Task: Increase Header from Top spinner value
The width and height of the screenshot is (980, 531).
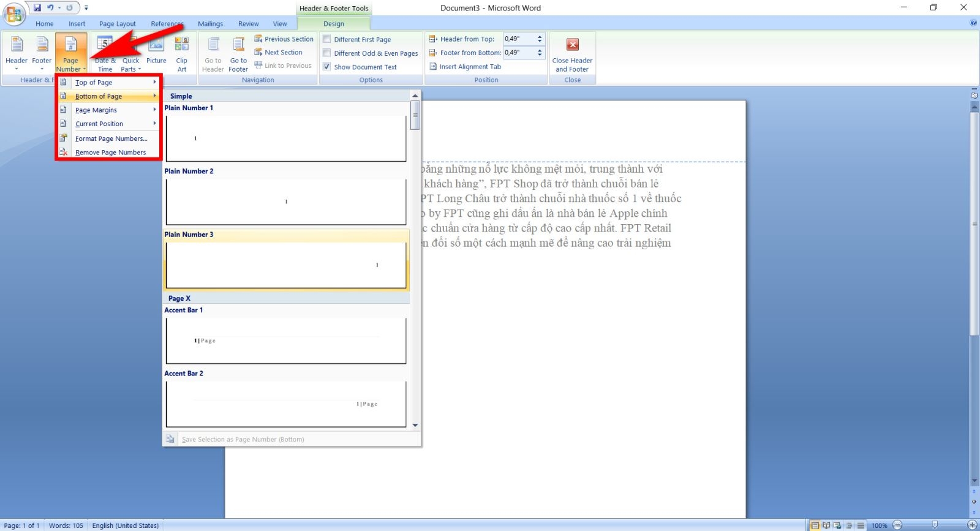Action: tap(540, 36)
